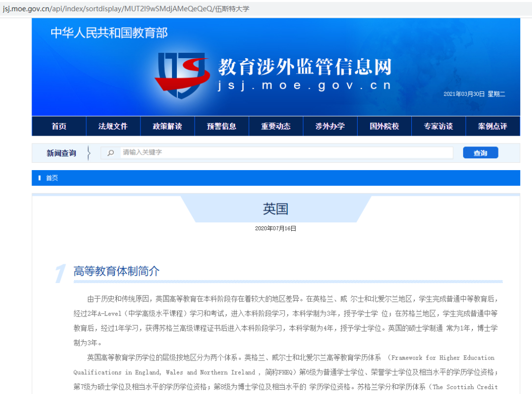
Task: Click the shield logo in the banner
Action: (x=181, y=75)
